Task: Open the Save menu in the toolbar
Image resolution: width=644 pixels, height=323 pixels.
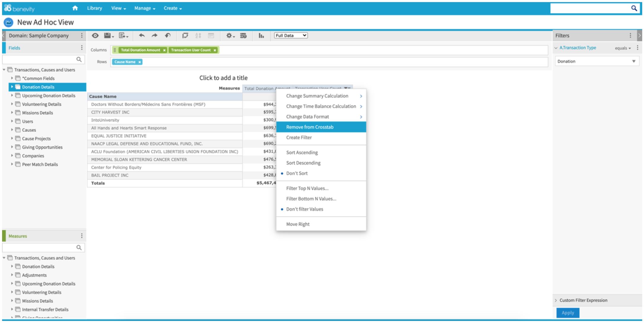Action: coord(109,35)
